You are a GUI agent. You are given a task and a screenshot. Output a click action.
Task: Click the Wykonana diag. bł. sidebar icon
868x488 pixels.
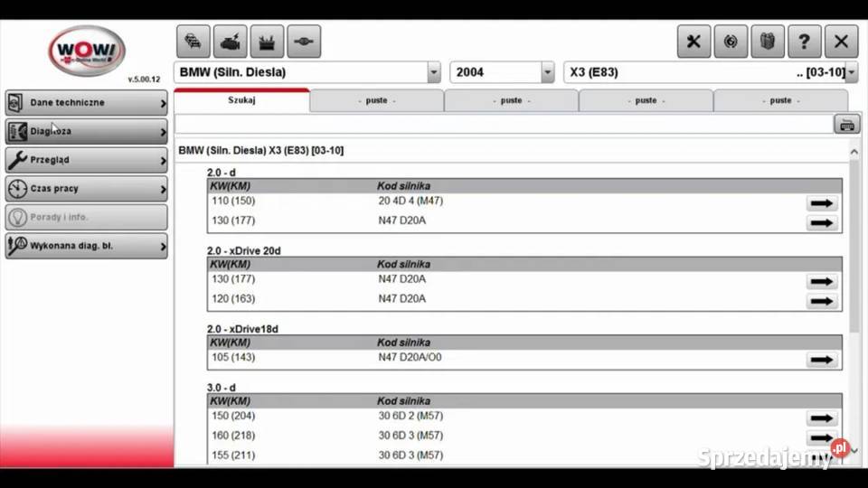(x=17, y=246)
